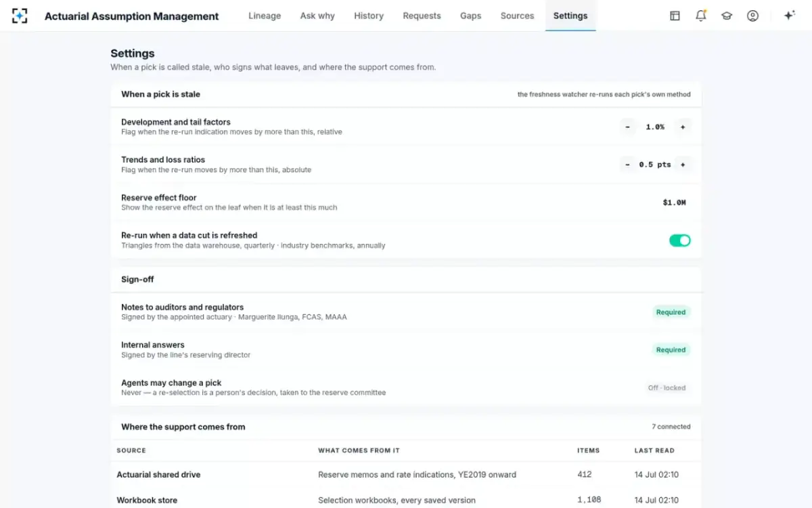Open the layout panel icon
Viewport: 812px width, 508px height.
point(675,16)
